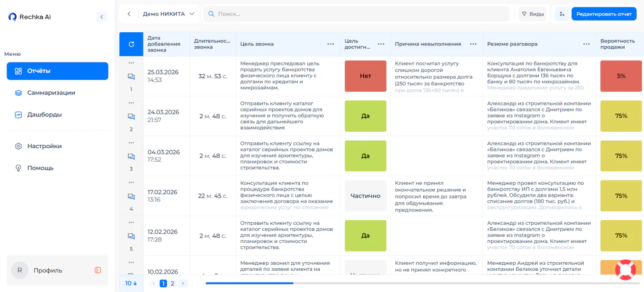Expand the Демо НИКИТА report dropdown

(169, 14)
